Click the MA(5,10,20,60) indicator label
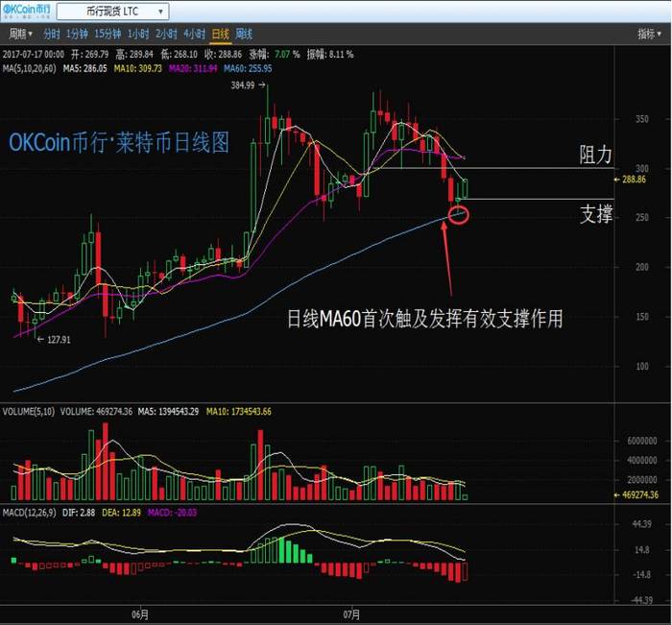The image size is (672, 625). [x=29, y=68]
